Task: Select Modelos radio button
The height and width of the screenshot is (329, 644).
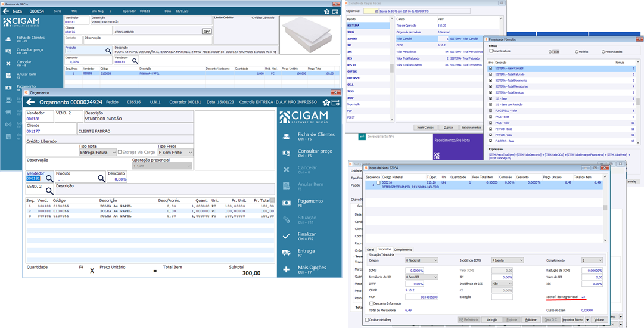Action: (x=577, y=52)
